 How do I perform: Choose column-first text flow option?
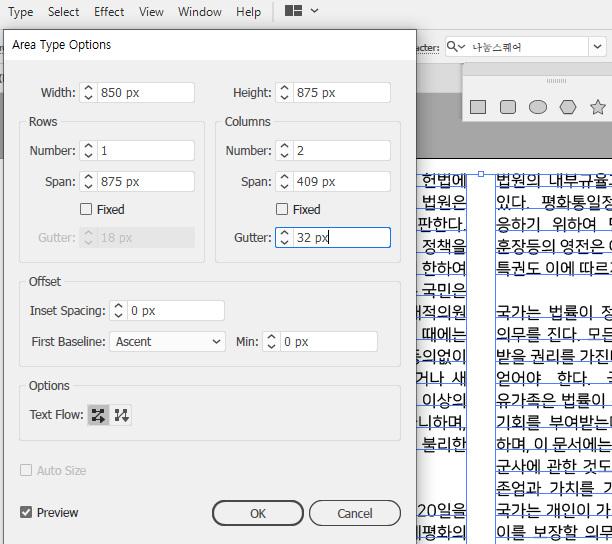click(x=121, y=415)
